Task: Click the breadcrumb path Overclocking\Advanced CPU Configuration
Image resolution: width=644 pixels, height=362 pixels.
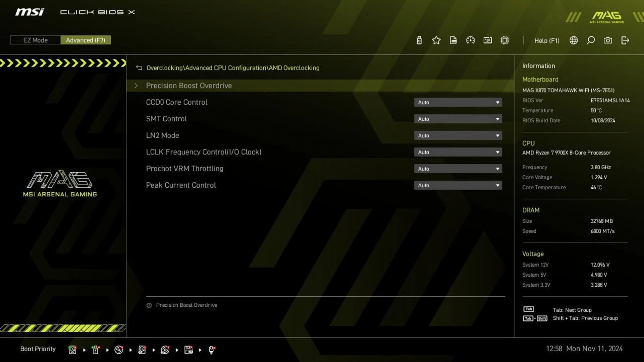Action: pyautogui.click(x=206, y=68)
